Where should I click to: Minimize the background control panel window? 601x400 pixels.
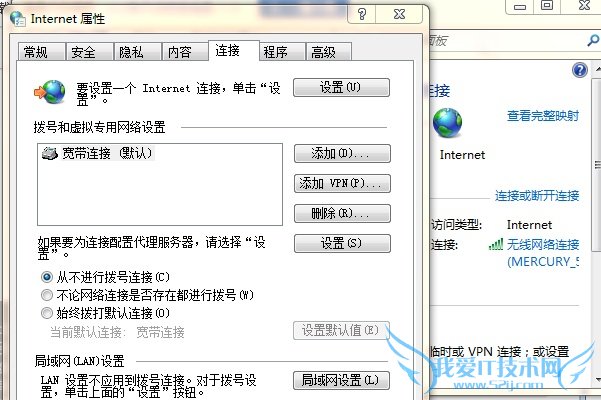point(520,7)
